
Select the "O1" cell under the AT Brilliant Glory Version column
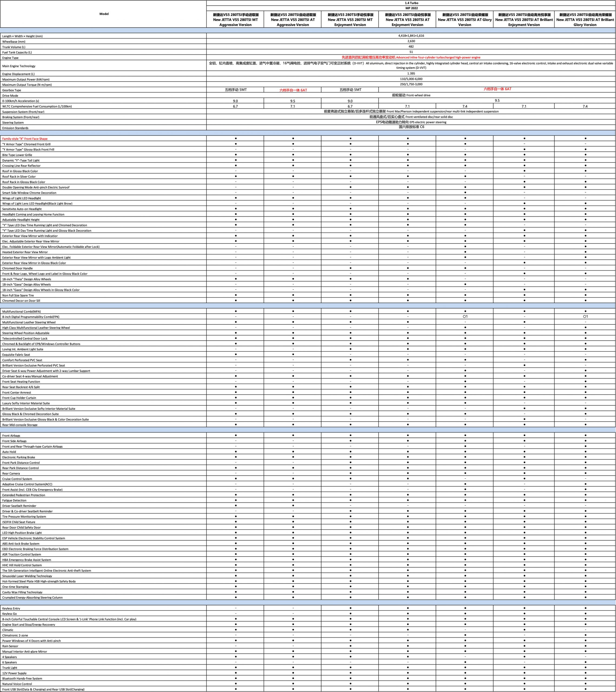pos(585,317)
